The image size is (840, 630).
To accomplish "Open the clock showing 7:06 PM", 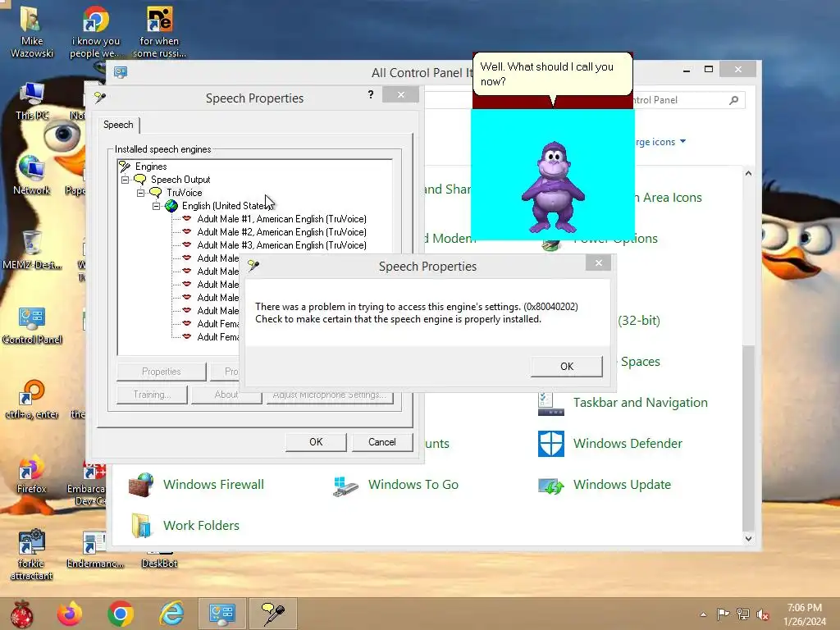I will [804, 614].
